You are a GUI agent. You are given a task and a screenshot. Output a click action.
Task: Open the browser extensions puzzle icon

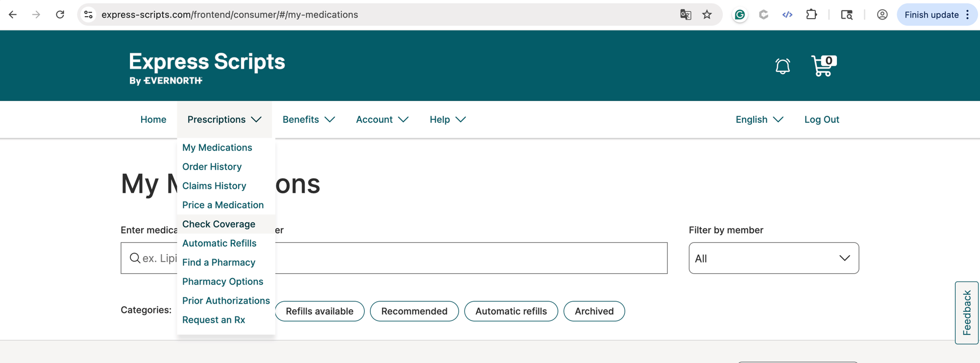pos(811,15)
